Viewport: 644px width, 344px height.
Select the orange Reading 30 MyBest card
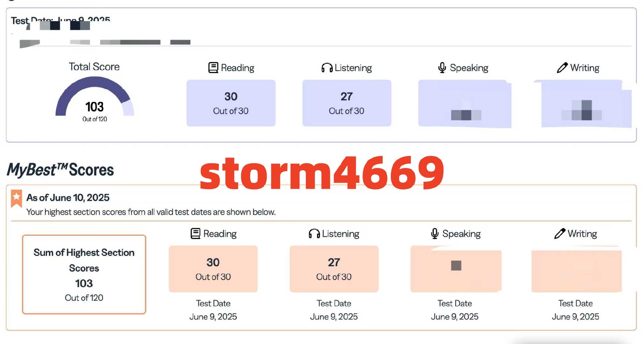point(213,269)
